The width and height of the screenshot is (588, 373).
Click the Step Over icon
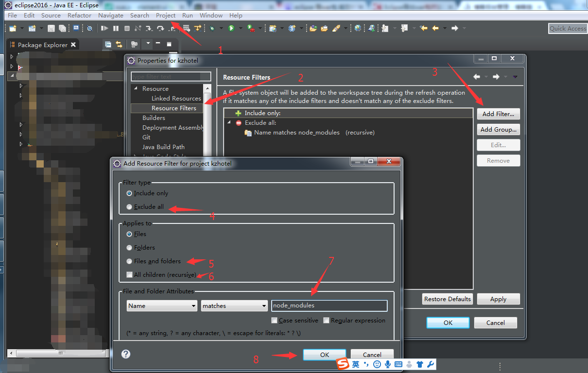[x=160, y=28]
